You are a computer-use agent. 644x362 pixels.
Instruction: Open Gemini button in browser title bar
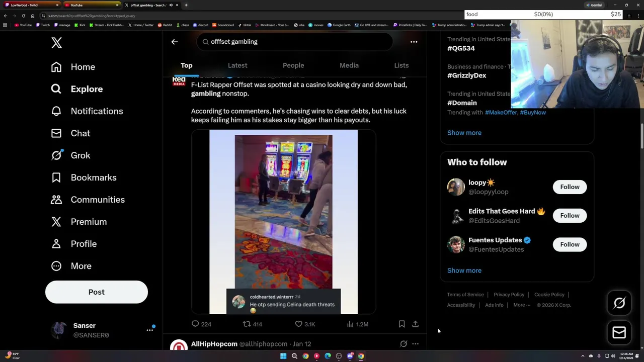coord(594,5)
